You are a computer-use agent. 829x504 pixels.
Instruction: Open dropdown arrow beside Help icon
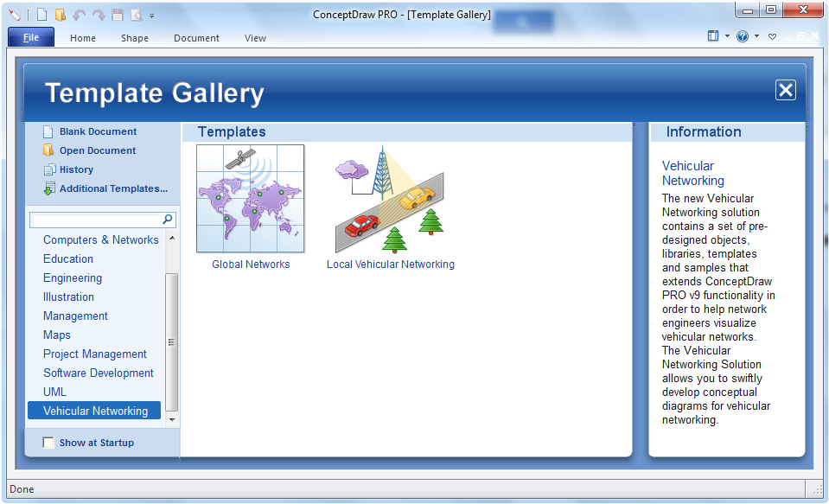[x=756, y=36]
